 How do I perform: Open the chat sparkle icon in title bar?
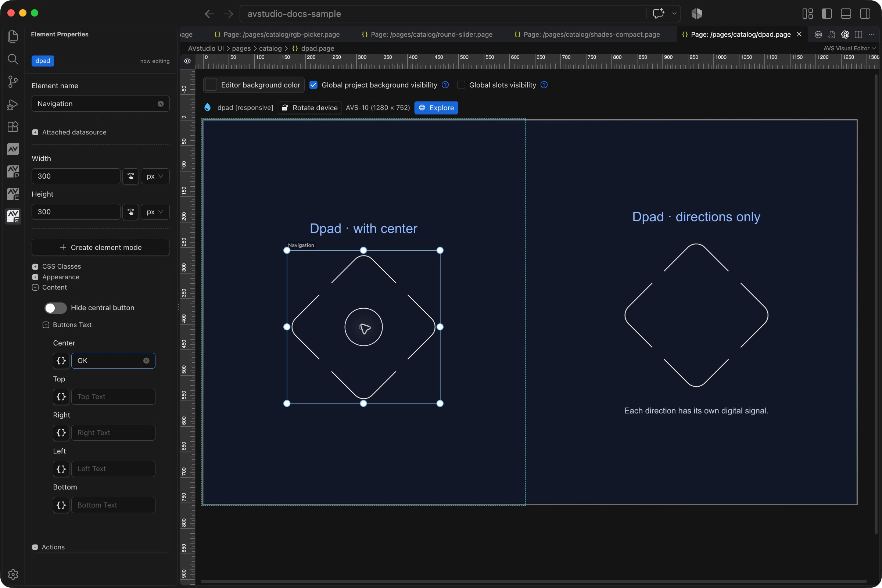point(659,14)
